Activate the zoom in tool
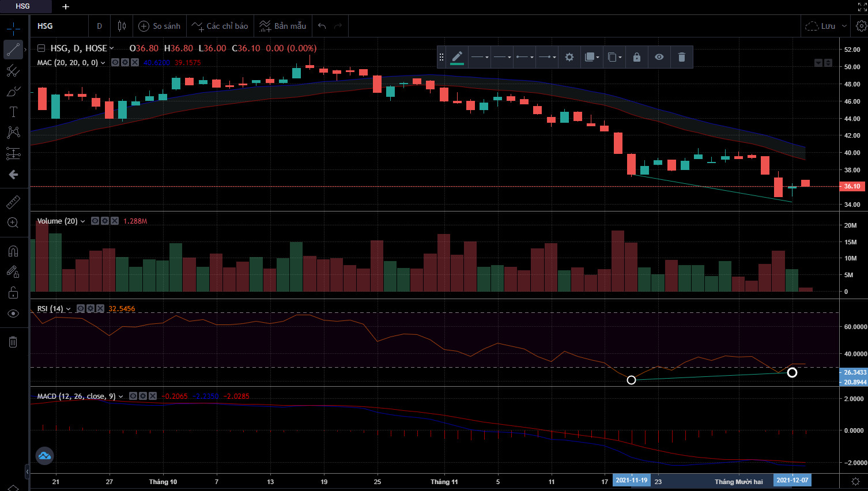868x491 pixels. 13,222
